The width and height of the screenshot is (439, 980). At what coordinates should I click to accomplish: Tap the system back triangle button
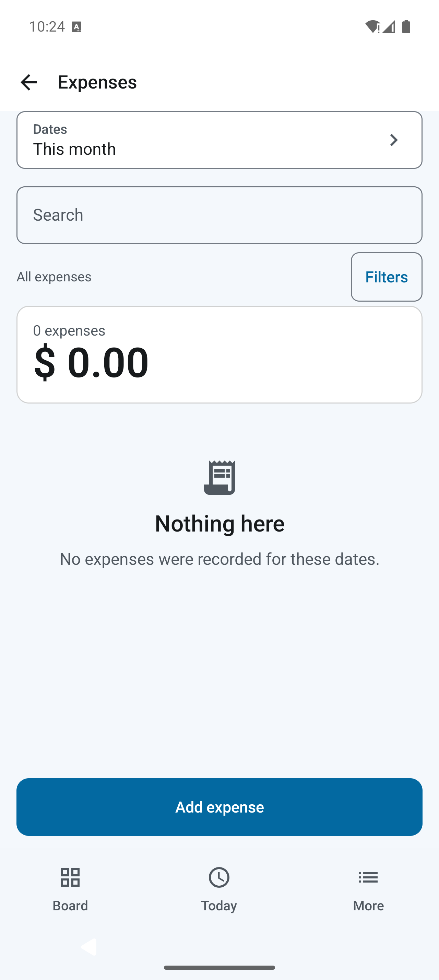(88, 947)
